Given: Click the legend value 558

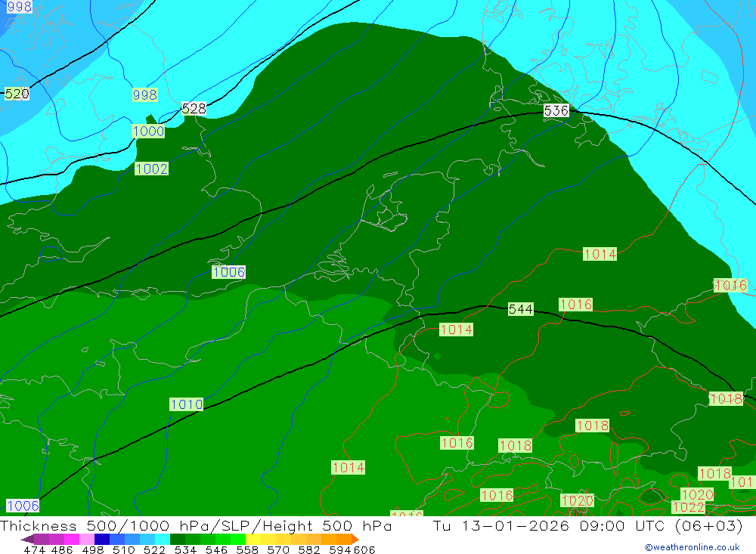Looking at the screenshot, I should tap(247, 549).
